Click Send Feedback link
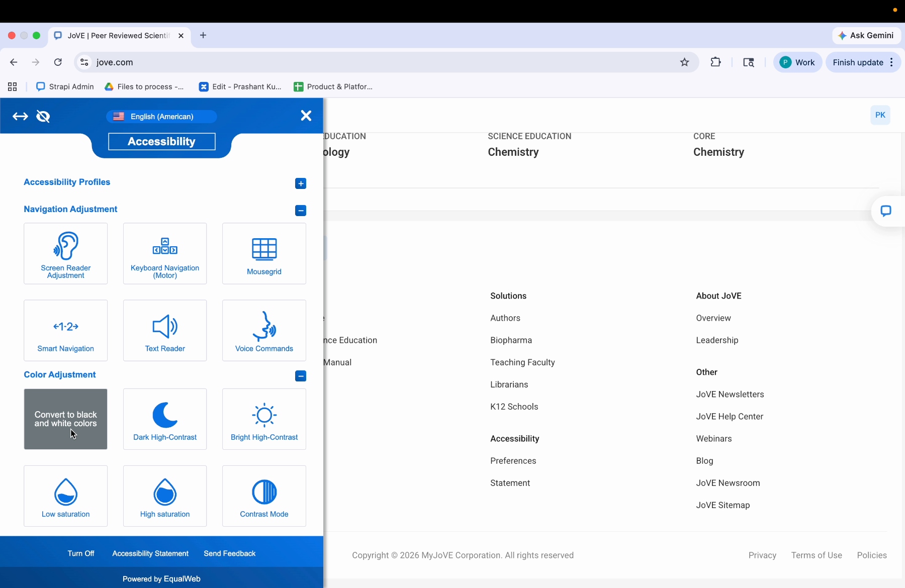 (x=230, y=553)
